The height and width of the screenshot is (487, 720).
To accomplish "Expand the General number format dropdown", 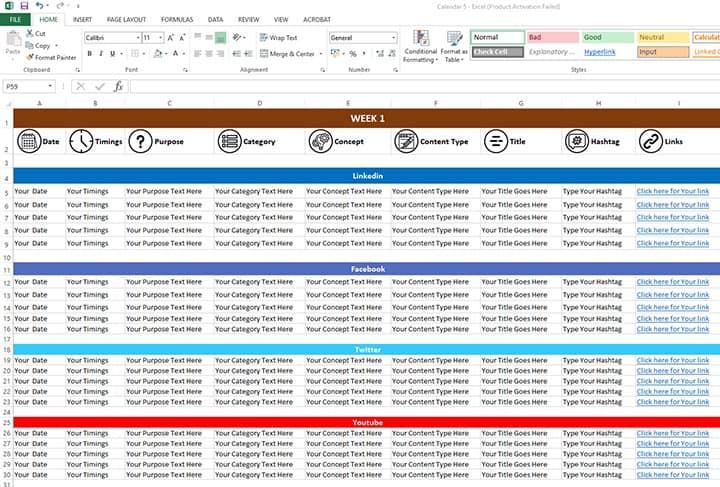I will [x=393, y=37].
